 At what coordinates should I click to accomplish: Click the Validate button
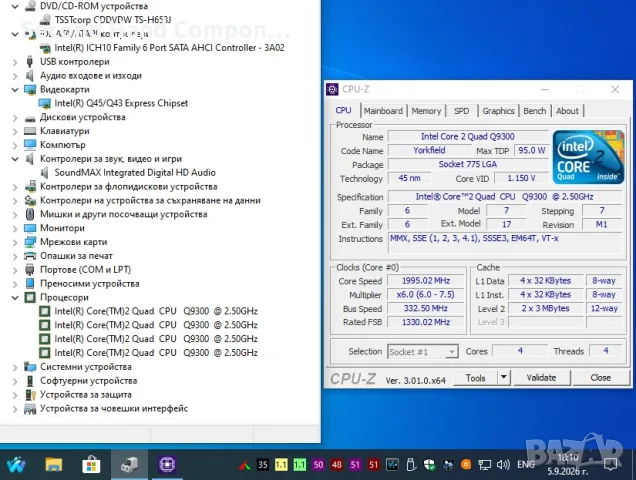(541, 378)
